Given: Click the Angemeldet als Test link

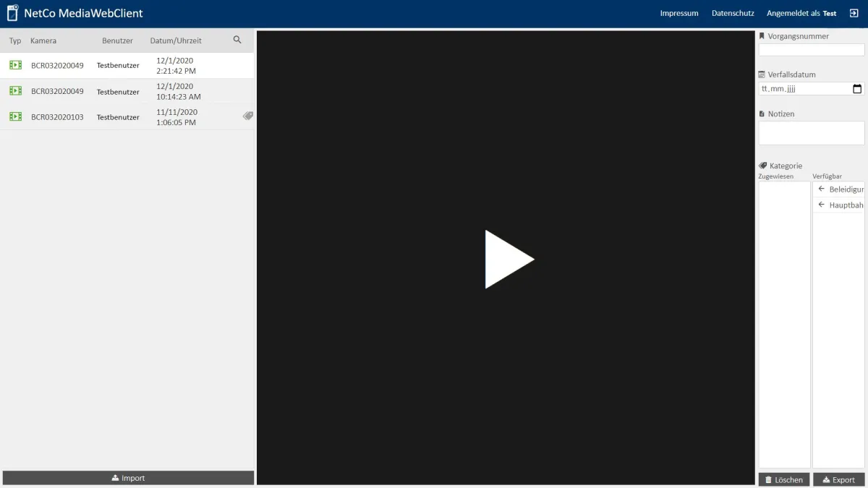Looking at the screenshot, I should pos(801,13).
